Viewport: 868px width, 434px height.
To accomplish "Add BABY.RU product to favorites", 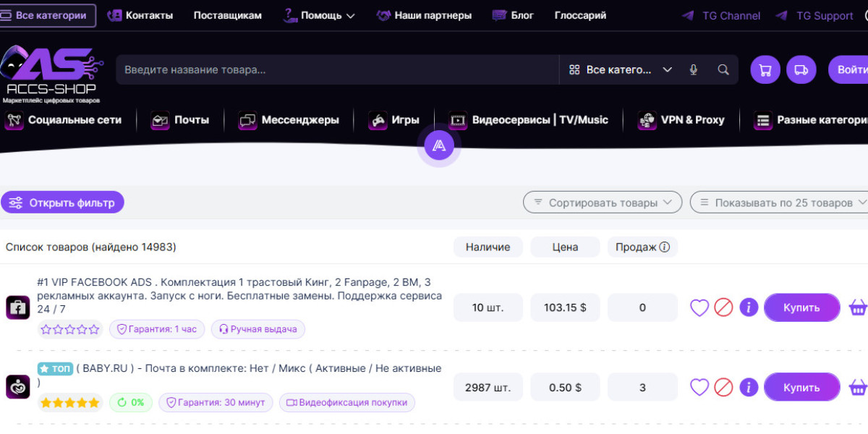I will [x=699, y=387].
